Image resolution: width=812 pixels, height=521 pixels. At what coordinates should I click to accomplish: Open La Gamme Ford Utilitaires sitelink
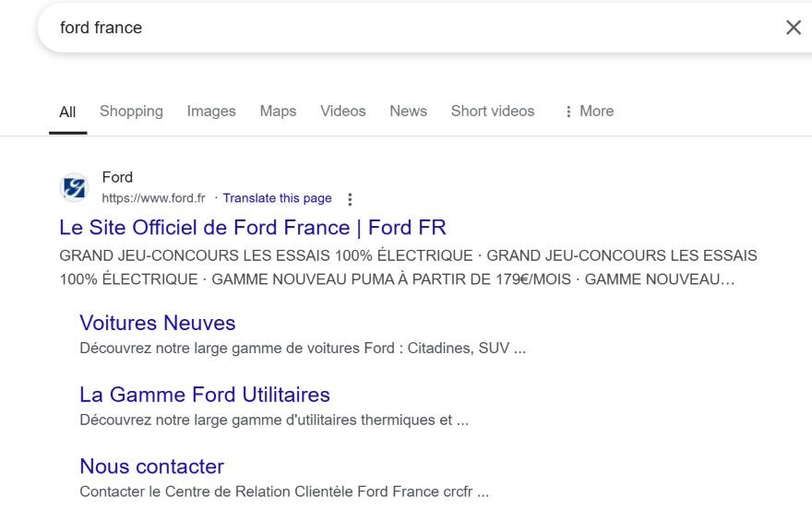205,395
